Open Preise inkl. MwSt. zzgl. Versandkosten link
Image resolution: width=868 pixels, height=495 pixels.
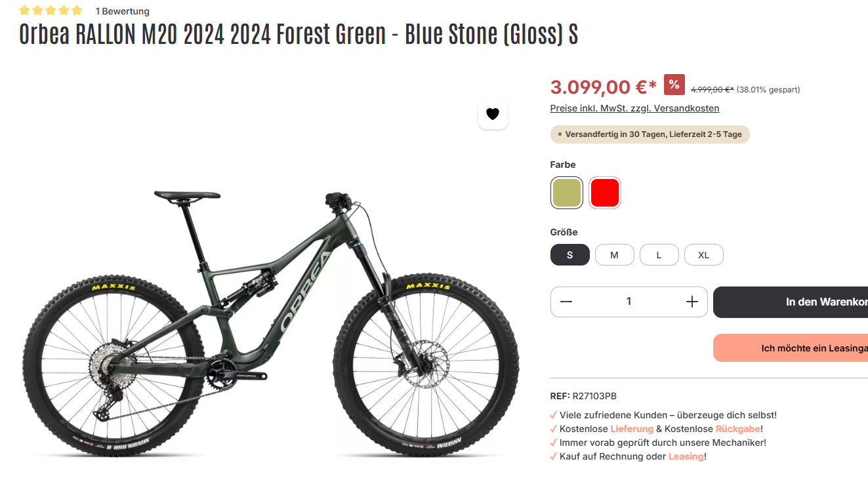pyautogui.click(x=634, y=108)
